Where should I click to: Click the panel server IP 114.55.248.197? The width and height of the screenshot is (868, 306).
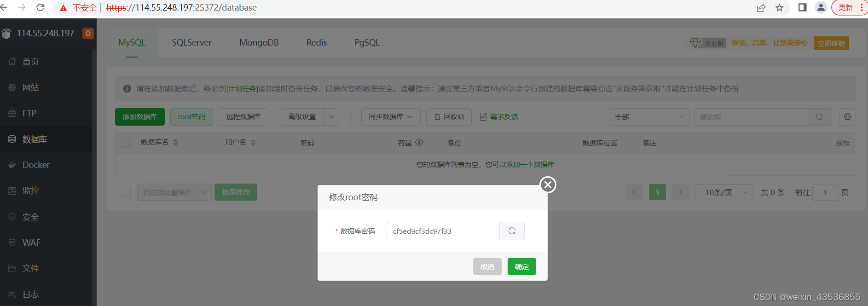[46, 33]
